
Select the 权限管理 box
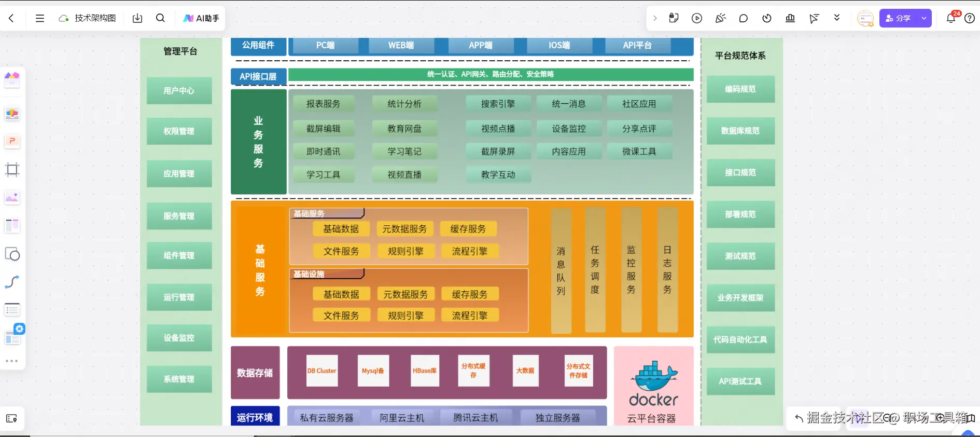[x=179, y=131]
